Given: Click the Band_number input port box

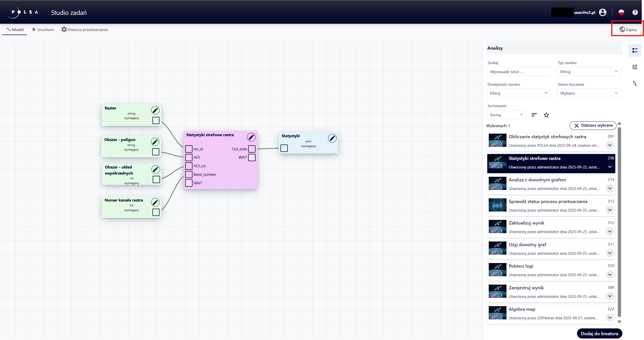Looking at the screenshot, I should 189,174.
